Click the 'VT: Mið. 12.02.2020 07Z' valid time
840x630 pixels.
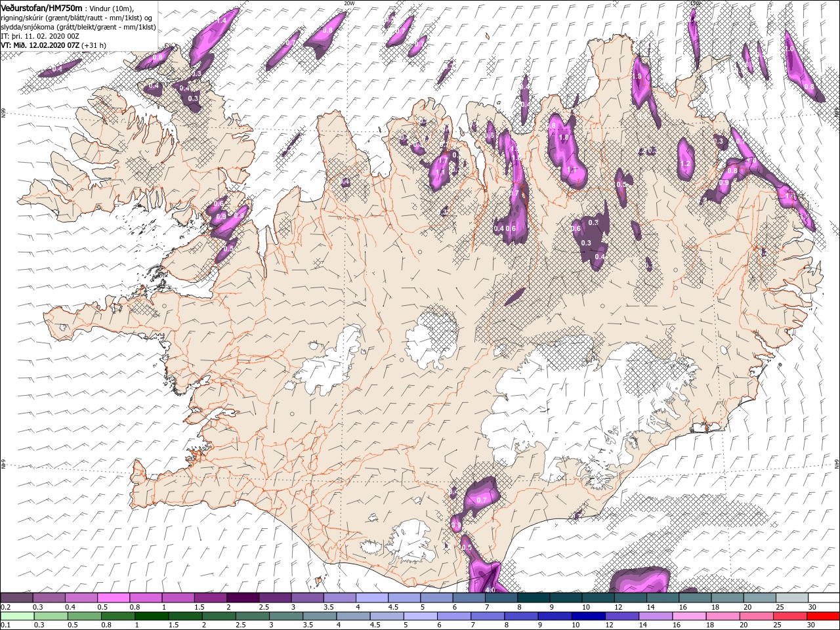[40, 45]
